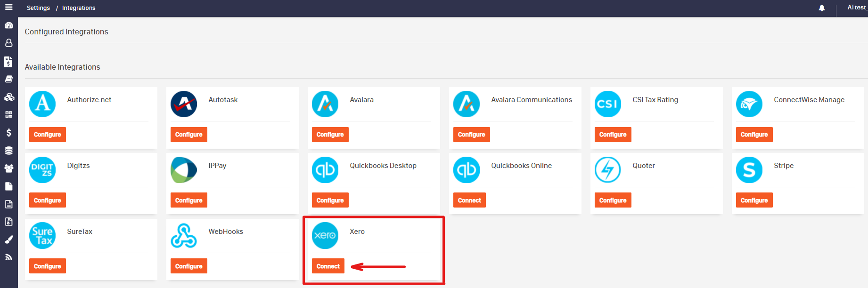Click the Avalara Communications name text
The image size is (868, 288).
532,100
